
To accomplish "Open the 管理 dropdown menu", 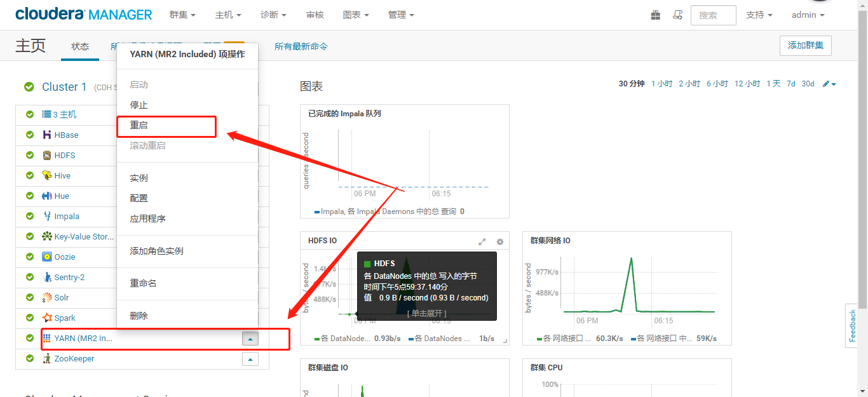I will point(401,15).
